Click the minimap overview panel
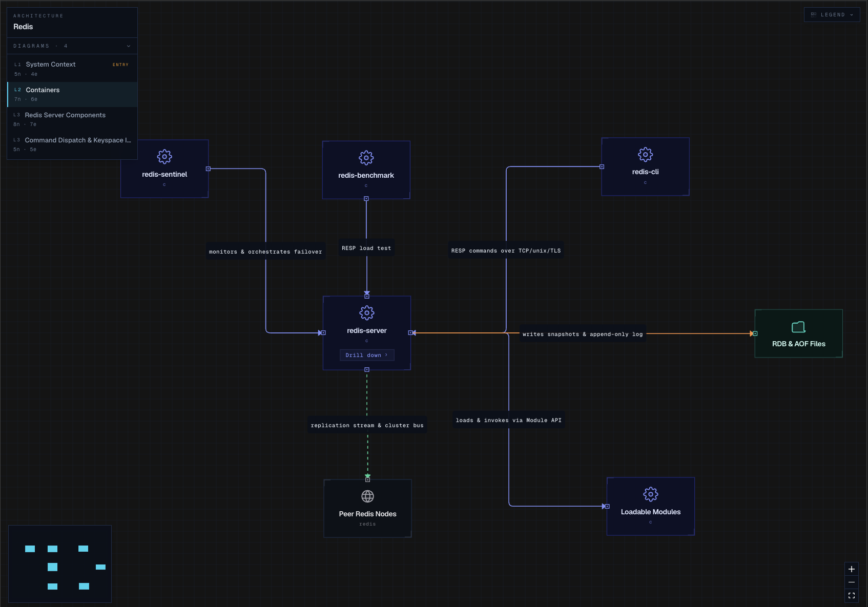Viewport: 868px width, 607px height. [x=60, y=564]
